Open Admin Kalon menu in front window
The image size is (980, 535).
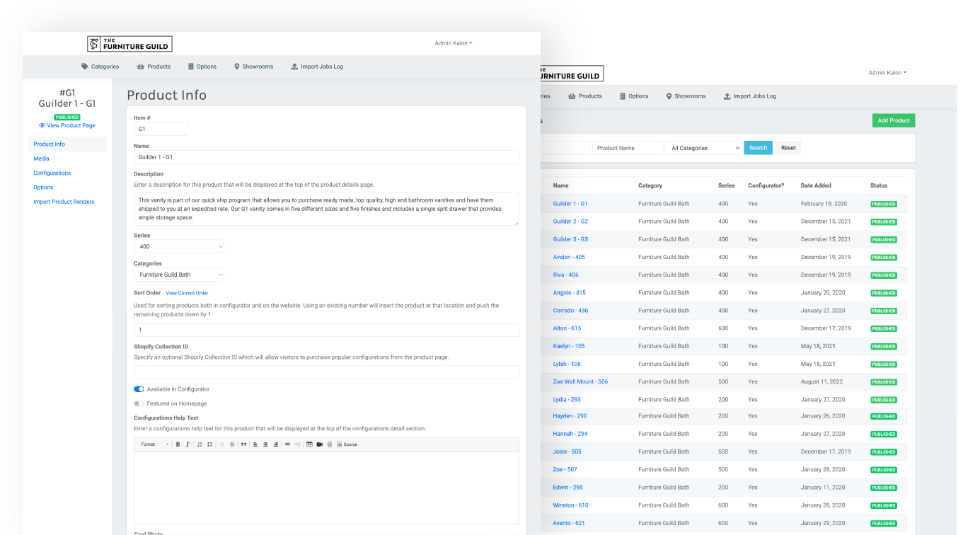(x=454, y=43)
